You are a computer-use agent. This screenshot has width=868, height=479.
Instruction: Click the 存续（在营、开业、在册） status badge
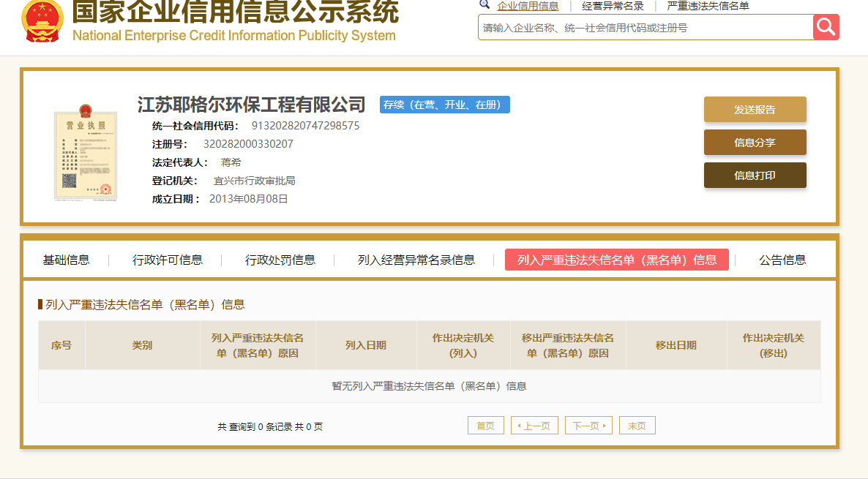444,105
